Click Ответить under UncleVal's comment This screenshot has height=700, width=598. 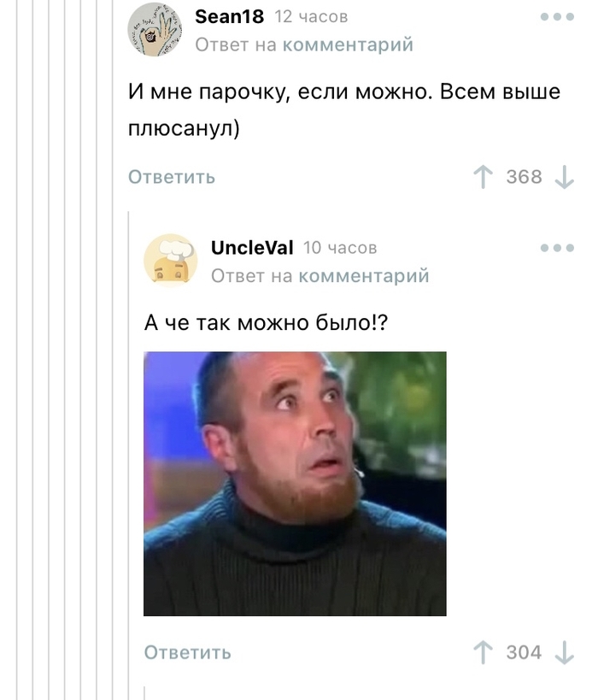coord(187,653)
